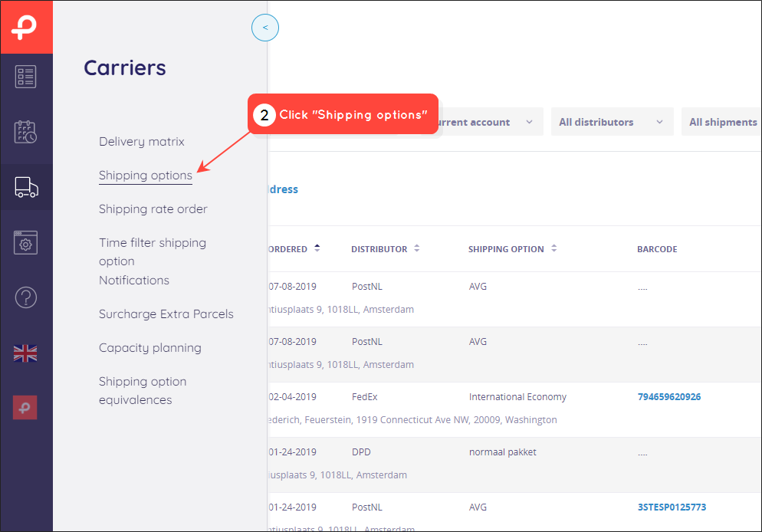Click the Carriers panel heading
Viewport: 762px width, 532px height.
125,67
